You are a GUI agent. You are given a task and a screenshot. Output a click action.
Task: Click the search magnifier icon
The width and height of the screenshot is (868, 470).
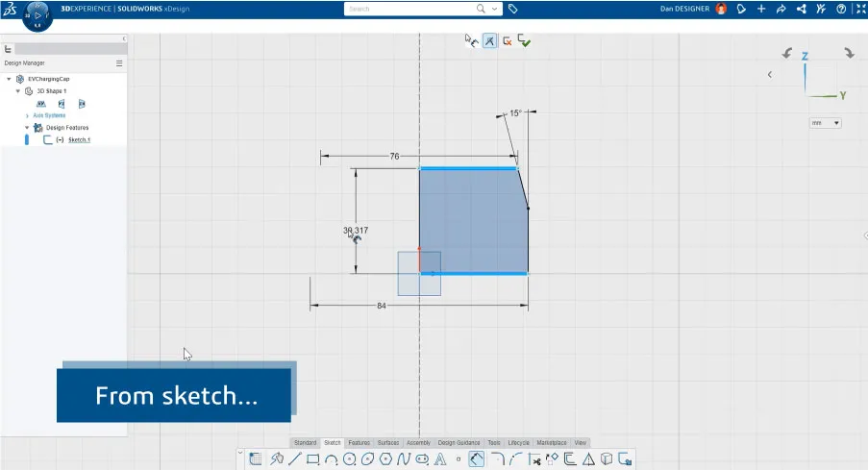click(481, 9)
